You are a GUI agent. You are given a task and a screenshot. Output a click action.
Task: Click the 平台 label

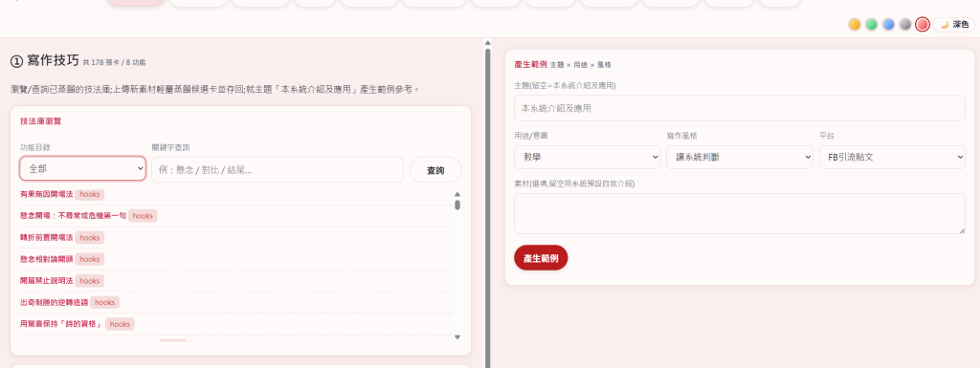[x=826, y=136]
